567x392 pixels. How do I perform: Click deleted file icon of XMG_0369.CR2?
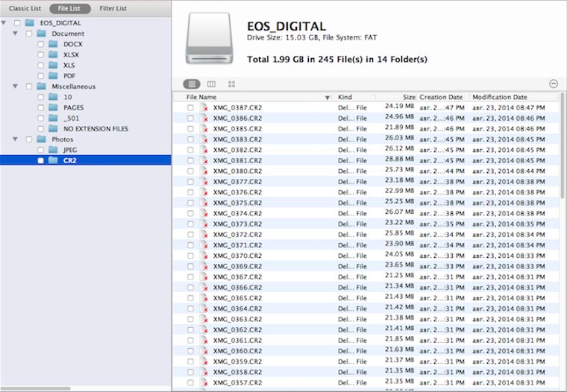pyautogui.click(x=204, y=266)
